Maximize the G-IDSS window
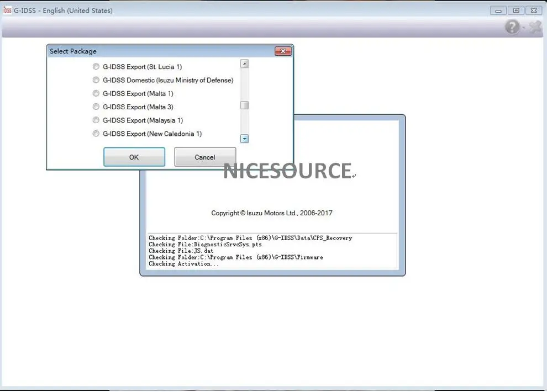This screenshot has width=547, height=392. coord(516,10)
